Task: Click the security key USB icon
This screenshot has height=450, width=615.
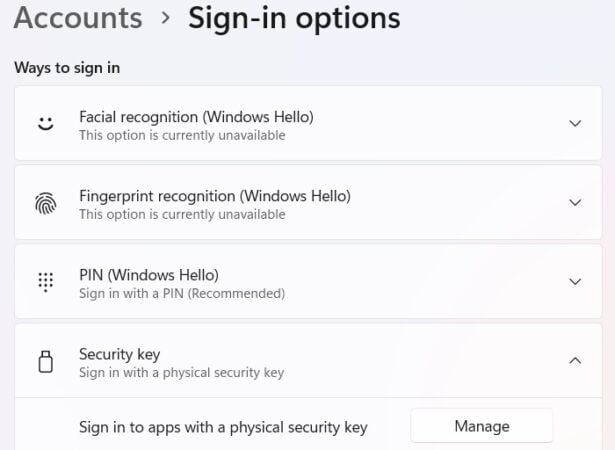Action: click(x=45, y=361)
